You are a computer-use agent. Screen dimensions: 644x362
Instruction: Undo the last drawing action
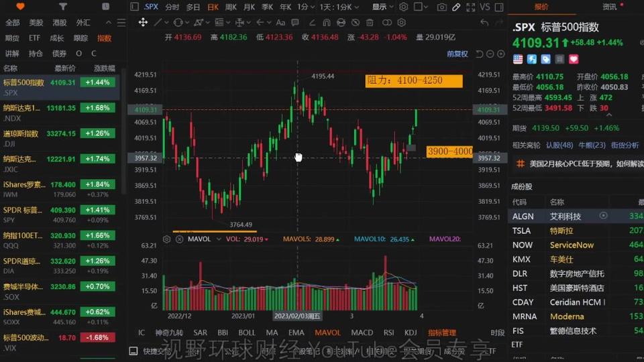pos(484,22)
